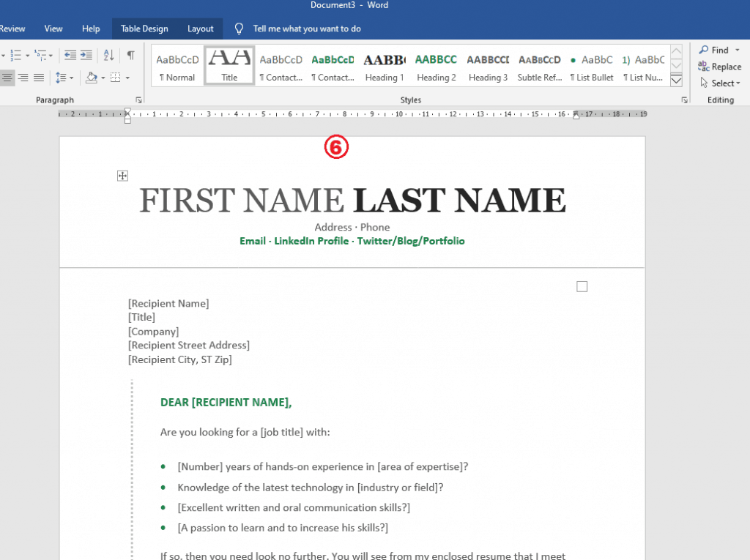Click the line spacing icon
750x560 pixels.
click(61, 78)
